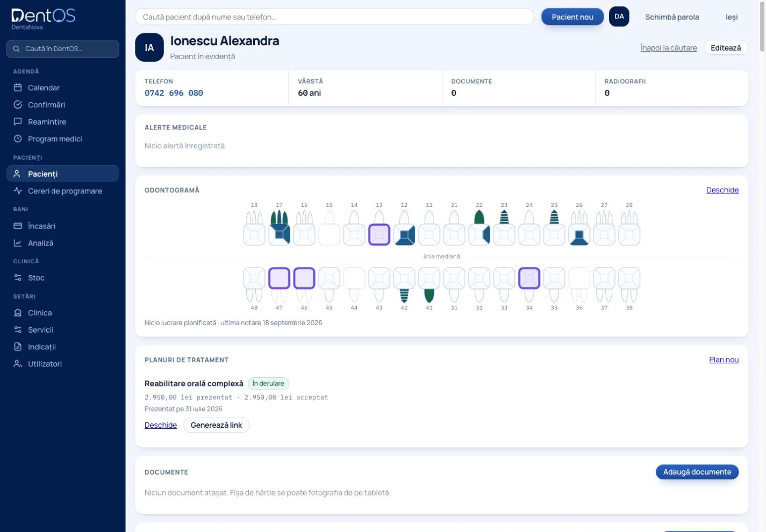Click Adaugă documente button
Screen dimensions: 766x532
point(697,472)
